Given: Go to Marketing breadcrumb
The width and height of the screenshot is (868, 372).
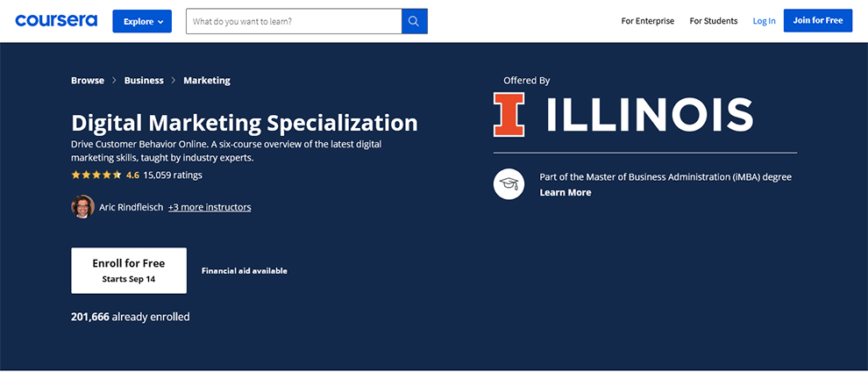Looking at the screenshot, I should pyautogui.click(x=207, y=80).
